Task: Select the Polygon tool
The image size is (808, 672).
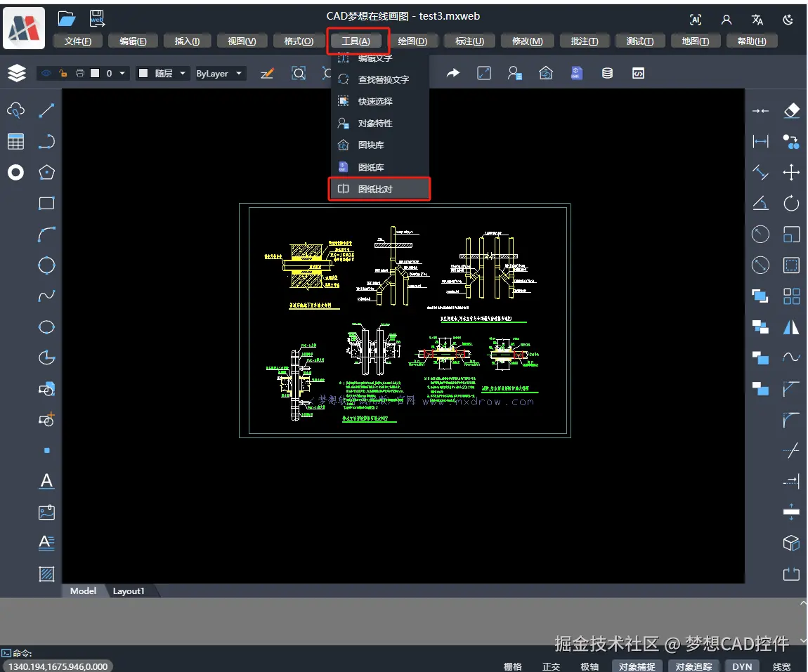Action: 46,173
